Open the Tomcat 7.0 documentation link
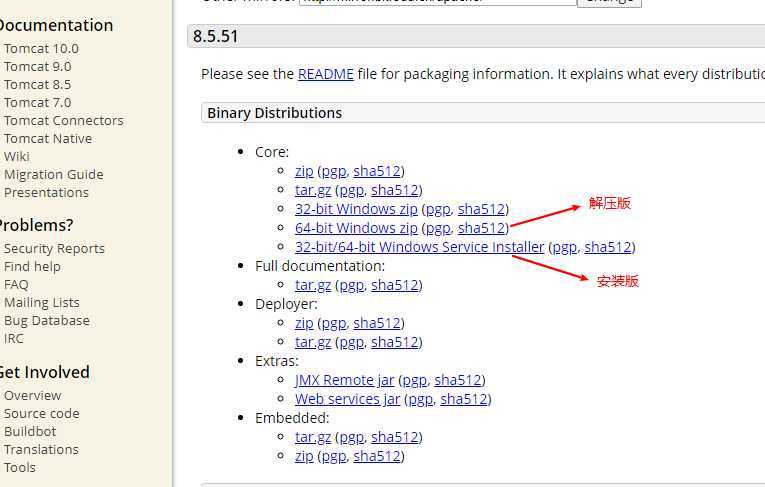The image size is (765, 487). click(38, 102)
